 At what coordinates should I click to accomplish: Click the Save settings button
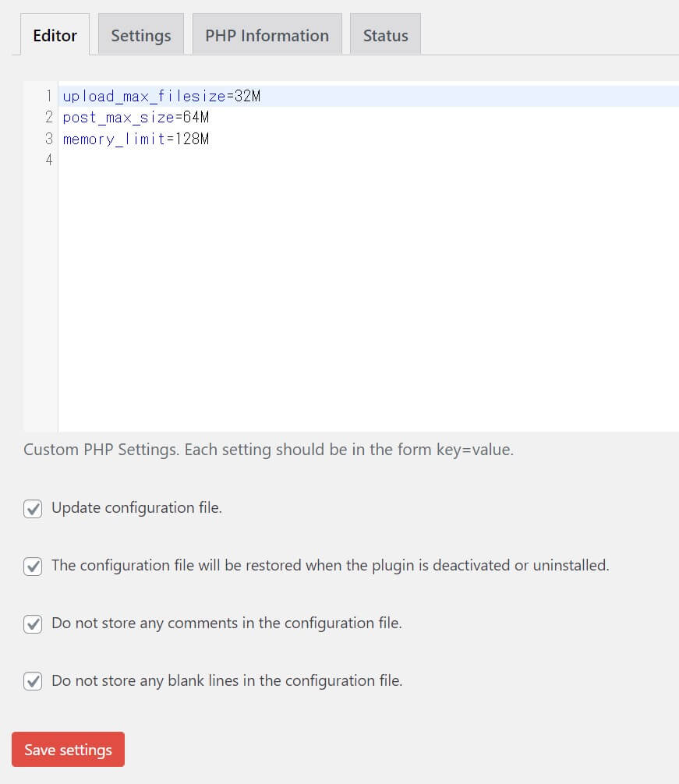pyautogui.click(x=68, y=749)
